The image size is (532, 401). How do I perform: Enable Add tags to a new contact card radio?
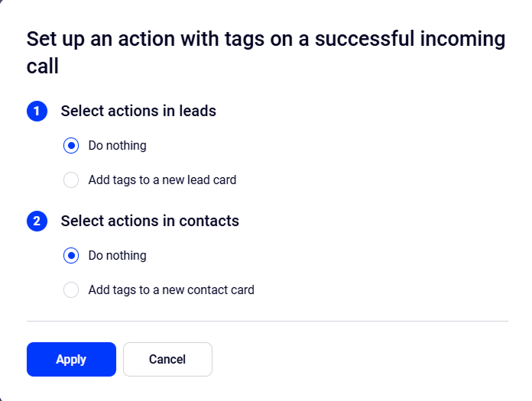(71, 290)
